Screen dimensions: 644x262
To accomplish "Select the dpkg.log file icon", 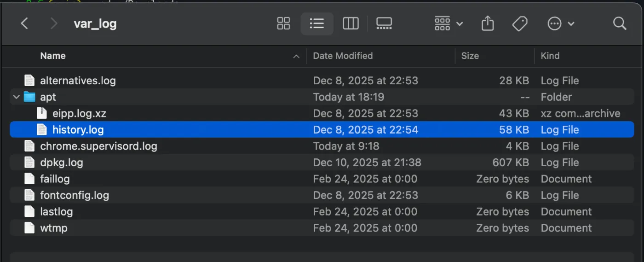I will point(29,163).
